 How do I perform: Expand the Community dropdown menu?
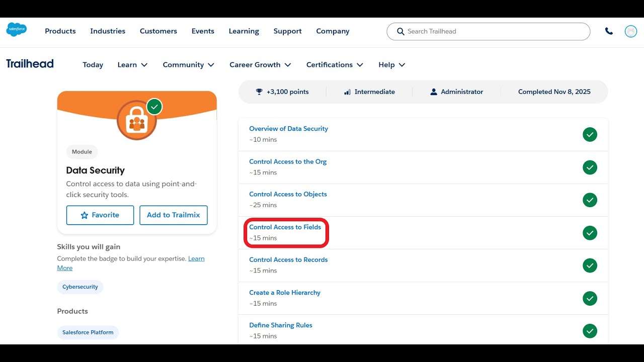(x=189, y=65)
